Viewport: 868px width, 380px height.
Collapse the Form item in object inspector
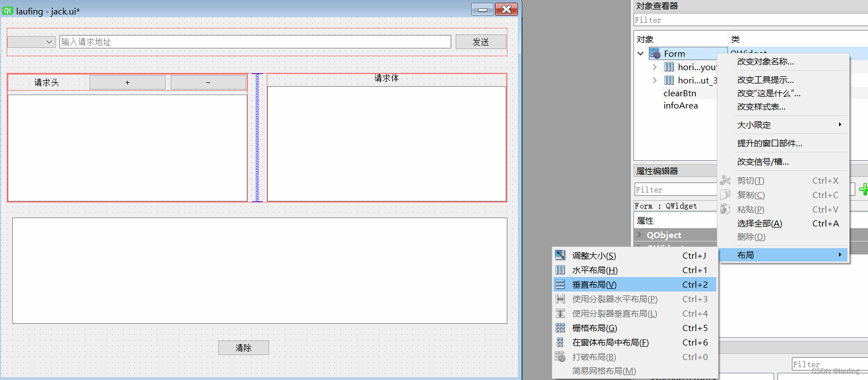click(x=640, y=53)
